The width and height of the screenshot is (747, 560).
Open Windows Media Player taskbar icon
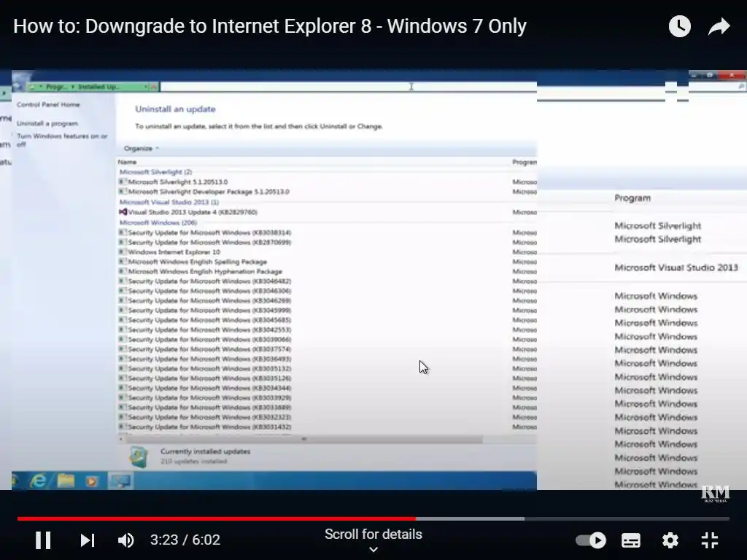click(x=91, y=481)
